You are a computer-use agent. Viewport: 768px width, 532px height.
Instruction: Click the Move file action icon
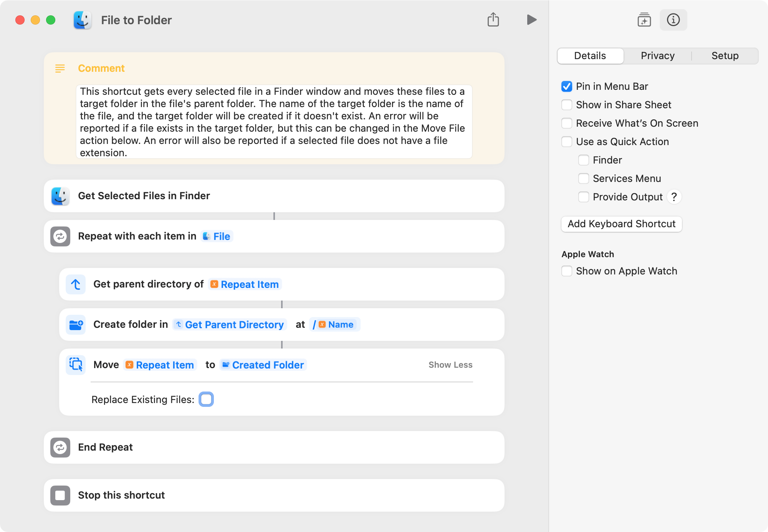click(x=76, y=365)
